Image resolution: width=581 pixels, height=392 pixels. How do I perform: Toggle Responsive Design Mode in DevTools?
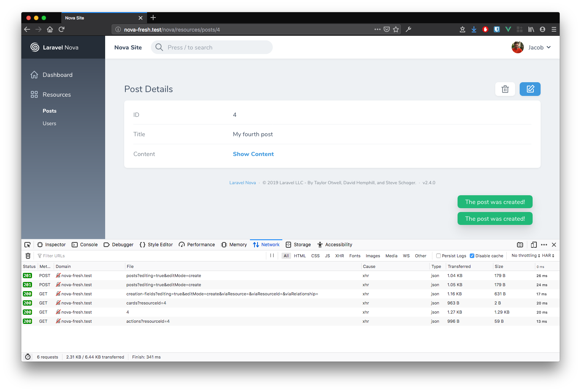point(533,245)
